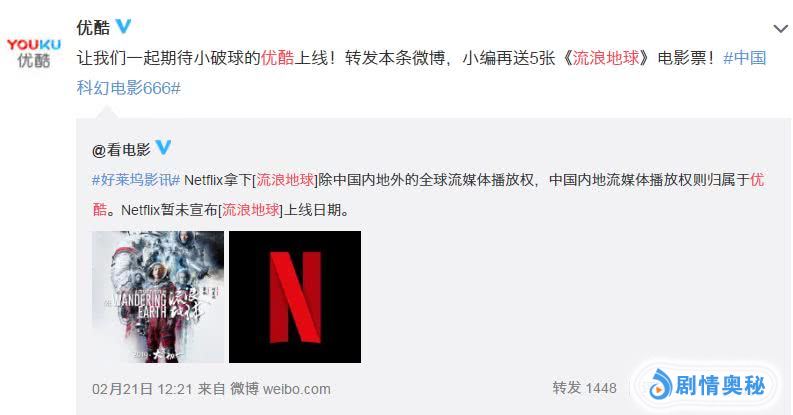Open the @看电影 profile link
Viewport: 793px width, 415px height.
tap(121, 150)
